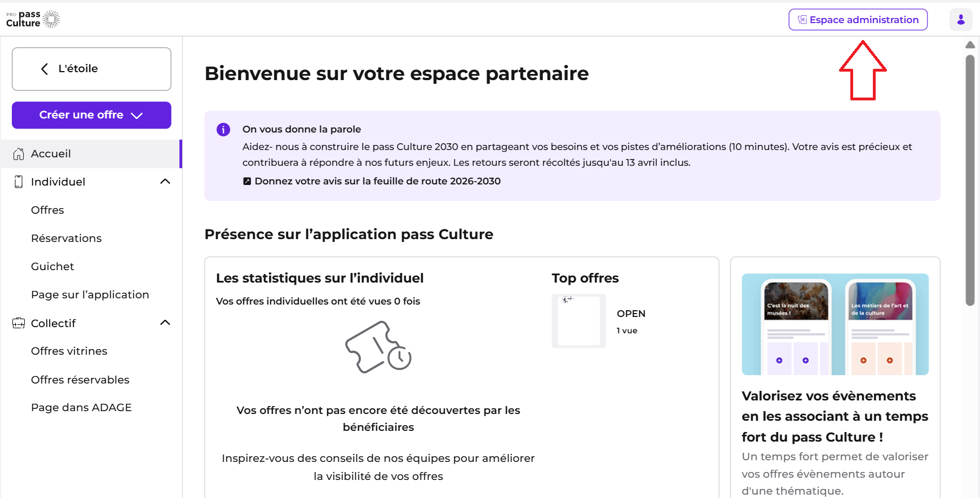Open Page dans ADAGE

pos(81,407)
